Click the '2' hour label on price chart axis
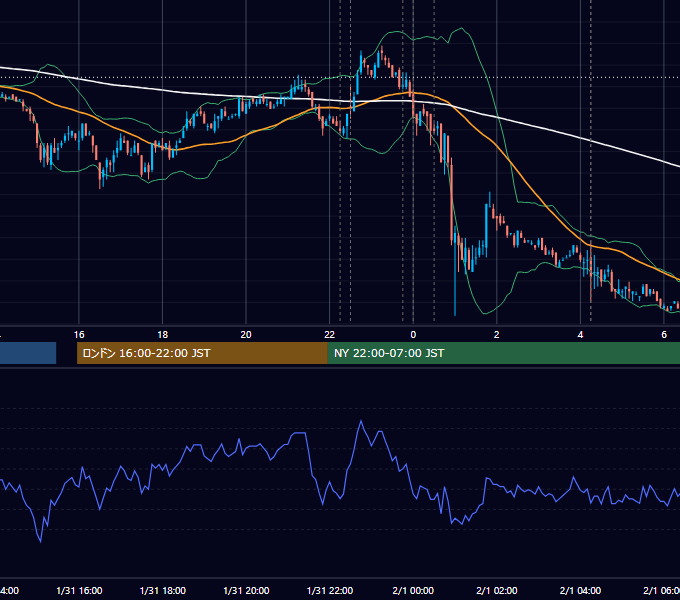The image size is (680, 600). pyautogui.click(x=497, y=335)
